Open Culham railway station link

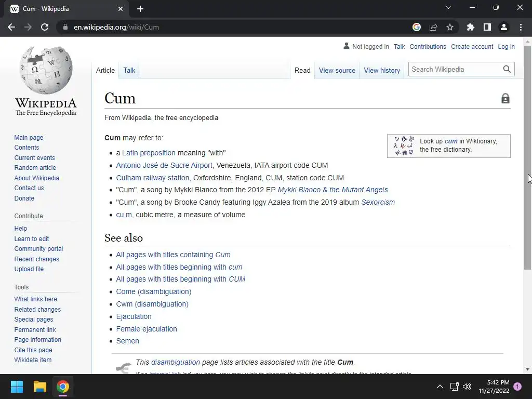point(153,178)
